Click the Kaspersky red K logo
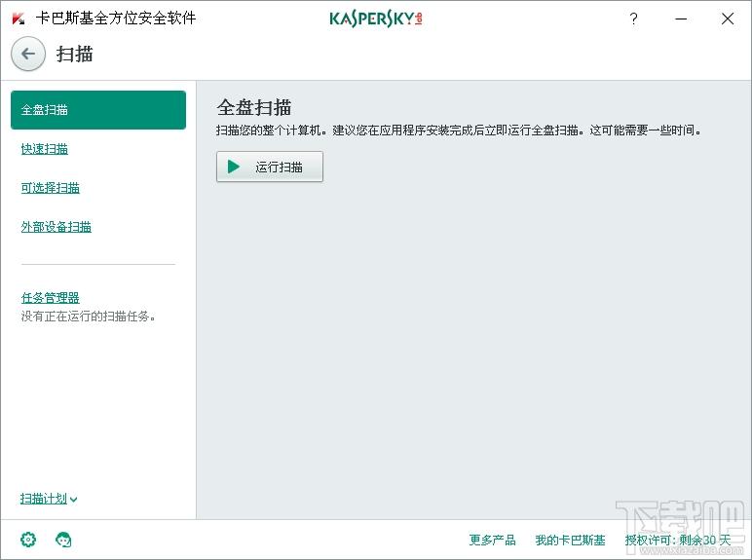 [x=19, y=19]
